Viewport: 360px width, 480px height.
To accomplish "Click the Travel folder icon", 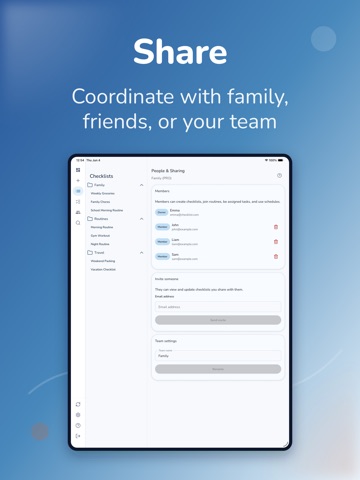I will (x=90, y=252).
